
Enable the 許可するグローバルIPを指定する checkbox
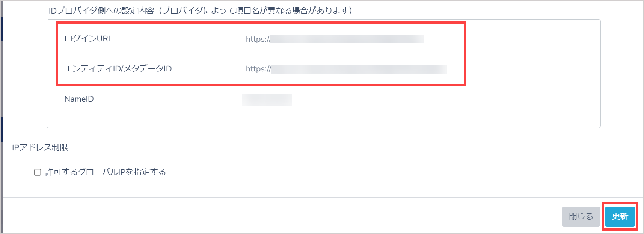point(38,172)
